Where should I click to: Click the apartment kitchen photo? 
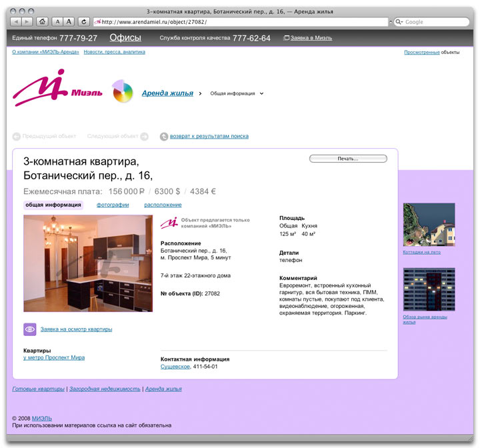click(87, 263)
